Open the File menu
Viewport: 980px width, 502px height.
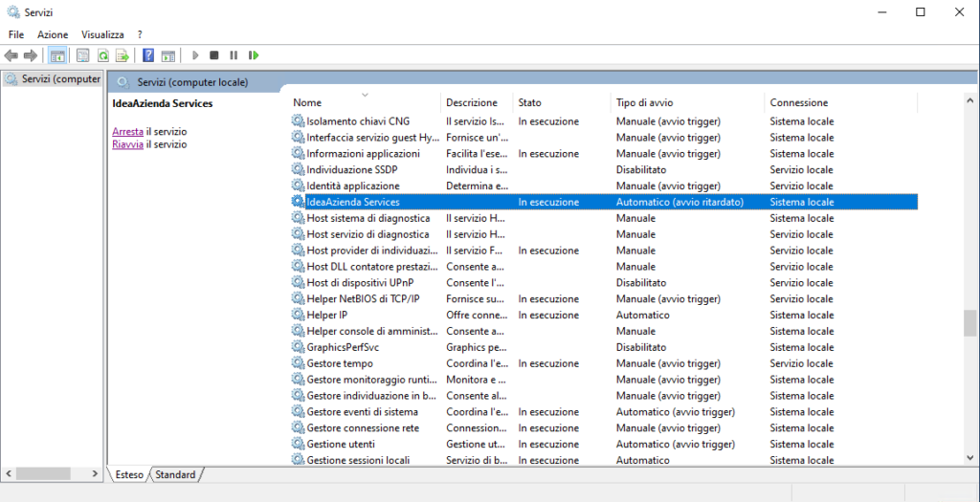16,35
